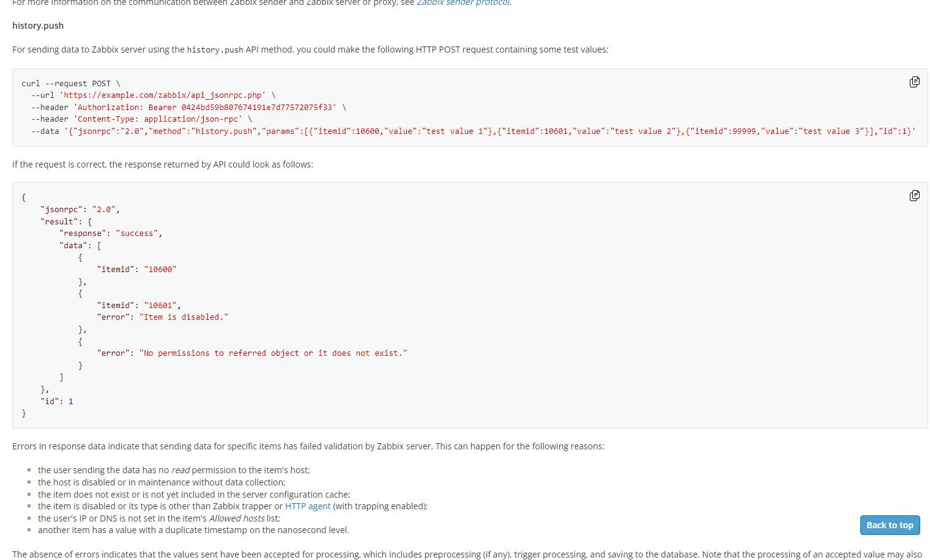Click the history.push section heading
Viewport: 930px width, 560px height.
[38, 26]
